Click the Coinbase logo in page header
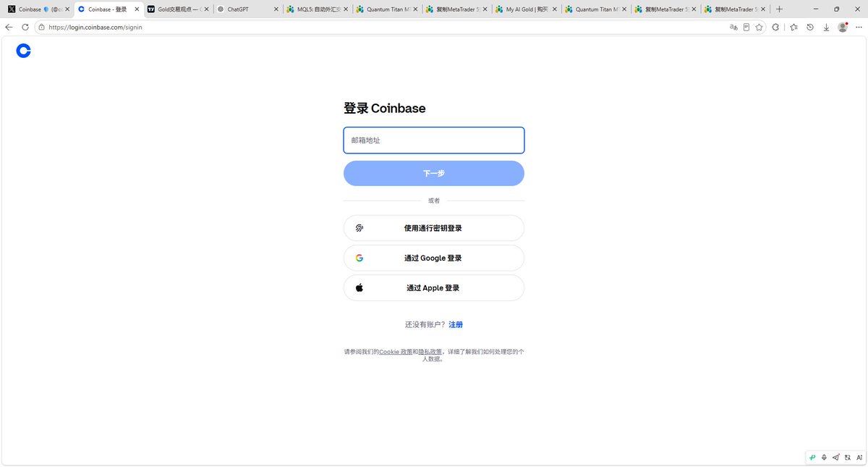The width and height of the screenshot is (868, 467). coord(23,51)
